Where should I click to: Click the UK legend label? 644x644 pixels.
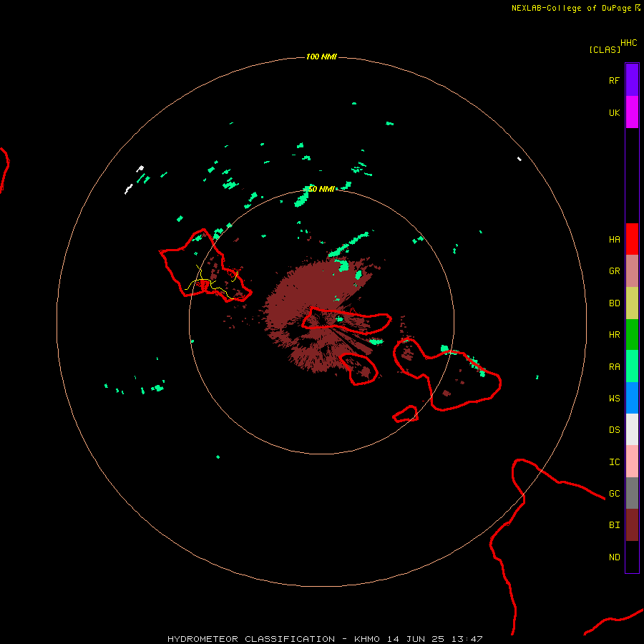[614, 113]
